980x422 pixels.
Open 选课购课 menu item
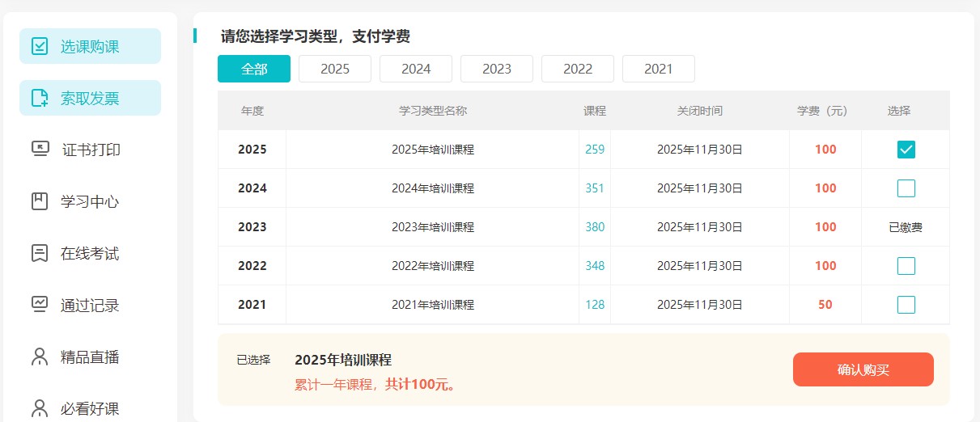(x=91, y=46)
